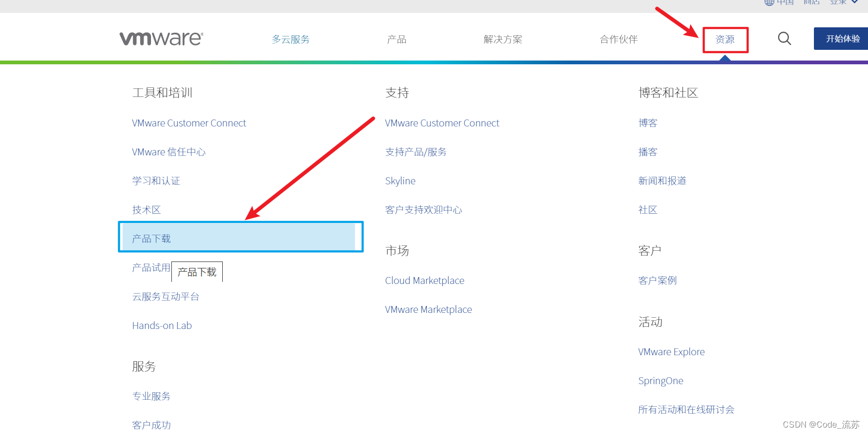Open the SpringOne link
The height and width of the screenshot is (434, 868).
tap(661, 381)
